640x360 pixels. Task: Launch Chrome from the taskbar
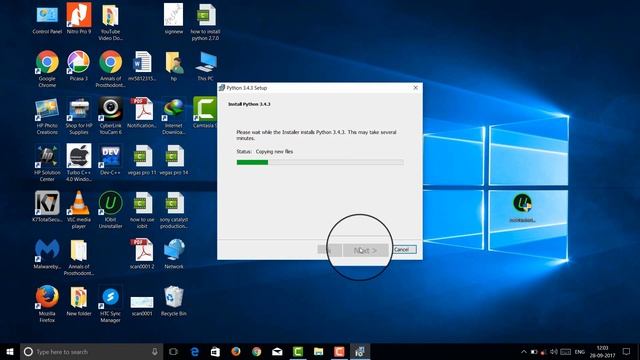pyautogui.click(x=256, y=351)
